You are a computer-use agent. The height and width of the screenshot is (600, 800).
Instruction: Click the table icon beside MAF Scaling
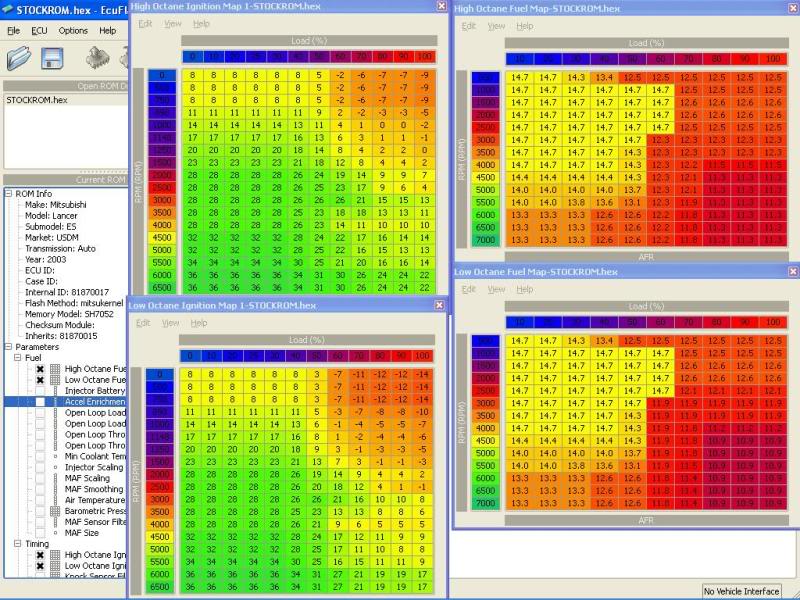click(55, 479)
